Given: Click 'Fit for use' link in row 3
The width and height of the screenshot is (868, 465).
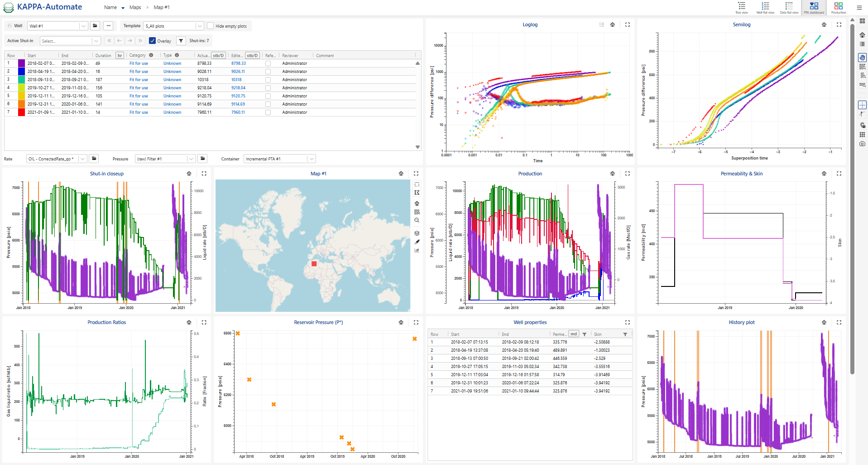Looking at the screenshot, I should 139,80.
